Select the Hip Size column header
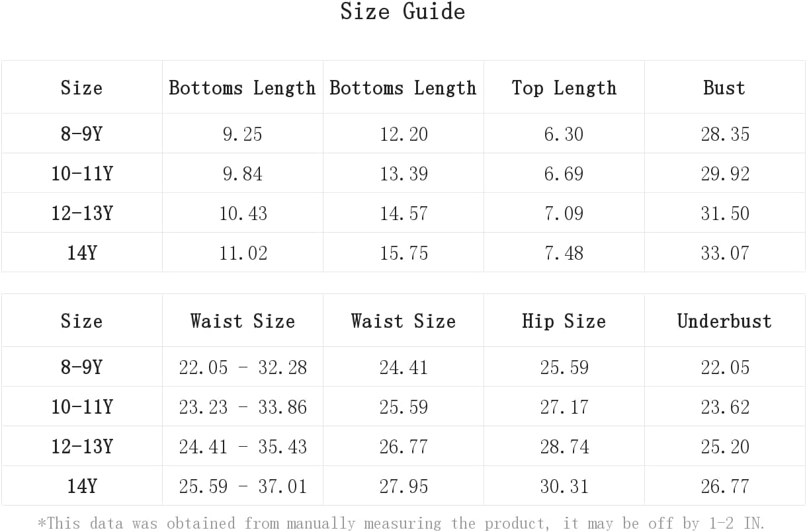Viewport: 807px width, 532px height. click(564, 321)
